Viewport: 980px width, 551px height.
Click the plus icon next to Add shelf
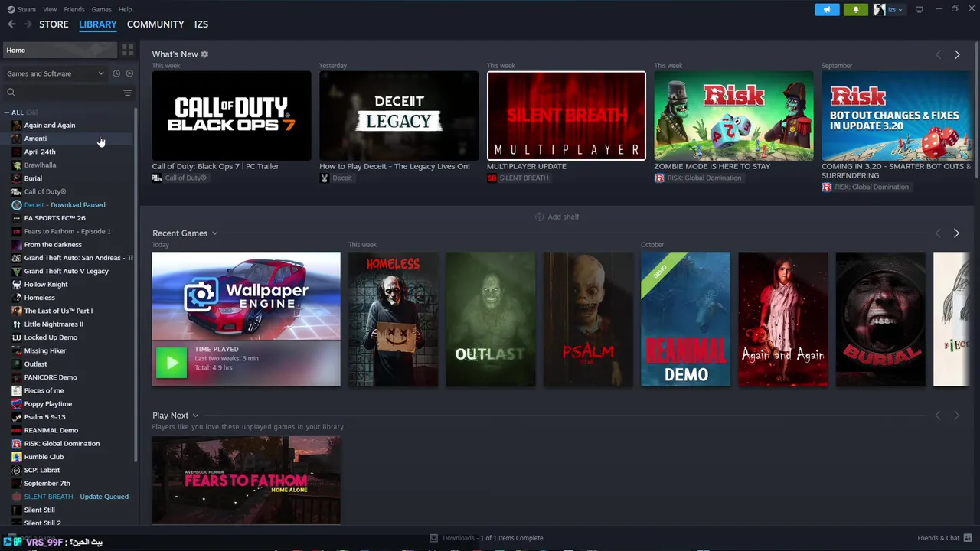pyautogui.click(x=539, y=217)
